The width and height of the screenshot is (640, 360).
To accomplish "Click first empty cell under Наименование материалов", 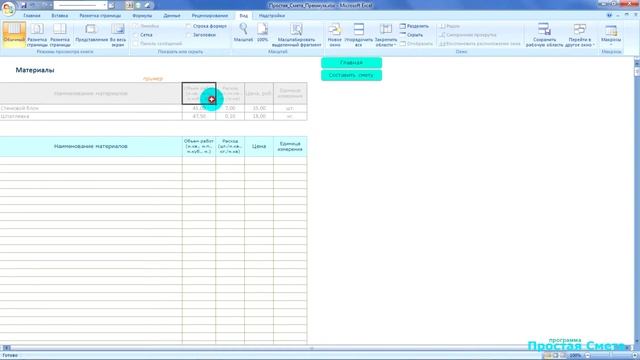I will click(91, 161).
